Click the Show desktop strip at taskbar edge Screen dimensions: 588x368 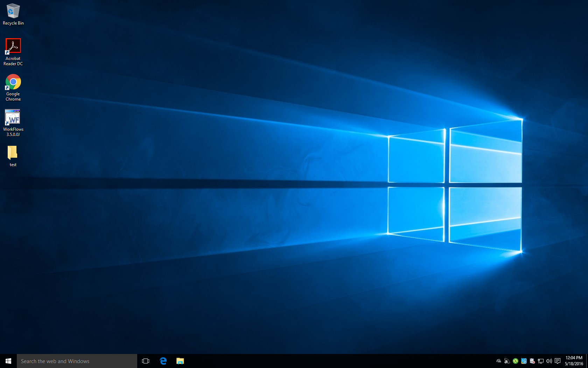pyautogui.click(x=587, y=361)
